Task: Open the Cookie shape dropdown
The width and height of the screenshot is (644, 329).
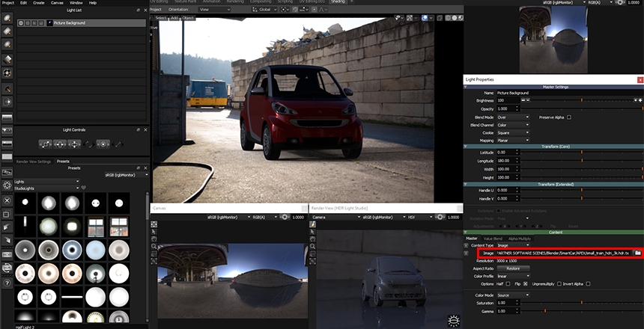Action: (513, 133)
